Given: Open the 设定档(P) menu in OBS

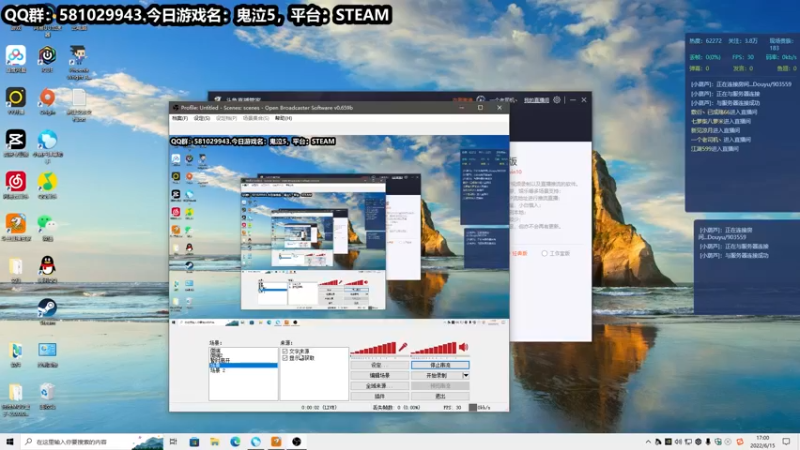Looking at the screenshot, I should click(226, 118).
